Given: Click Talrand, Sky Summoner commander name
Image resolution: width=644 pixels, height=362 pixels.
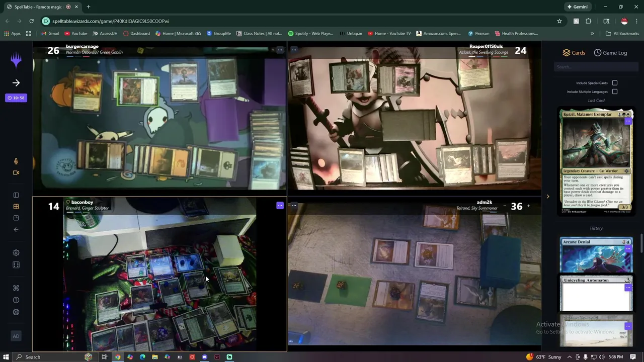Looking at the screenshot, I should 477,208.
